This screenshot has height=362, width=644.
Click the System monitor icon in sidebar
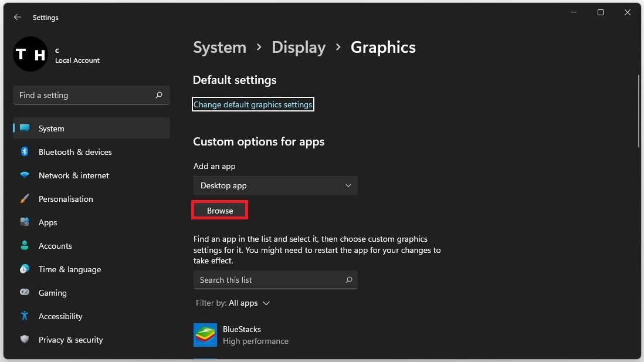tap(25, 128)
